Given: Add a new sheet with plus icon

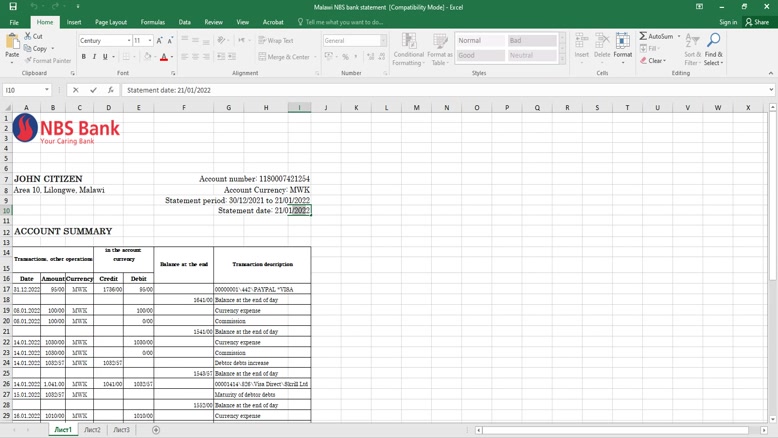Looking at the screenshot, I should coord(156,430).
